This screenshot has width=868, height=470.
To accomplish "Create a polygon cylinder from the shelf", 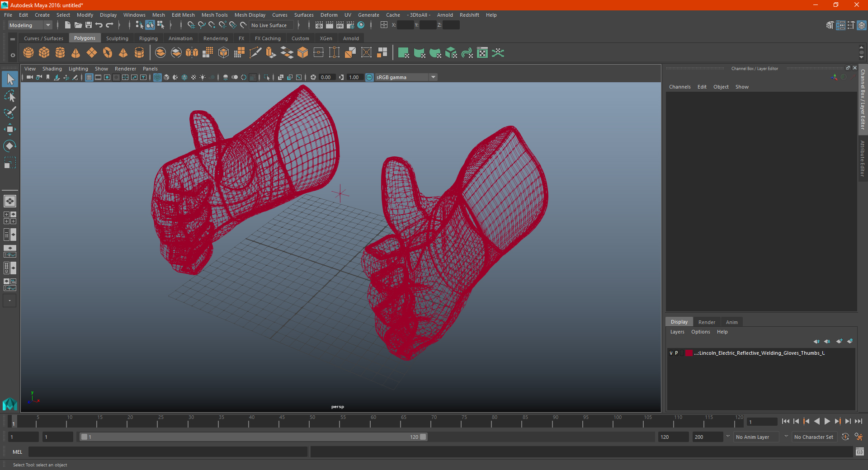I will [x=60, y=53].
